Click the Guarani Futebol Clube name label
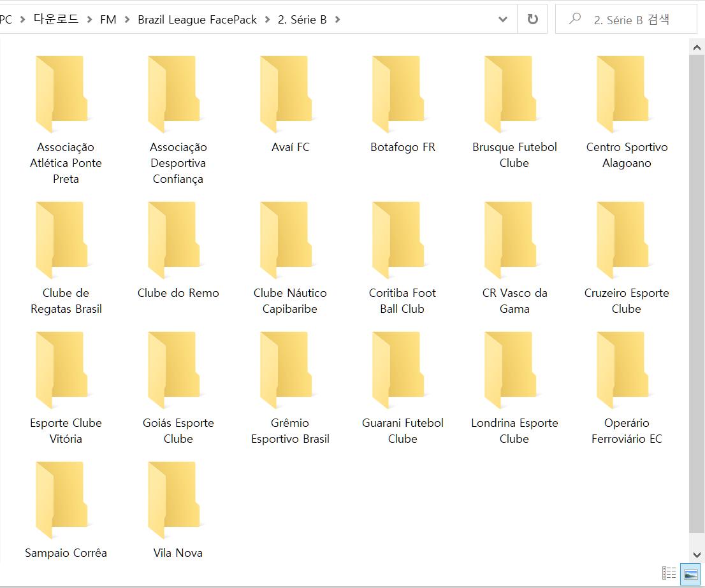The width and height of the screenshot is (705, 588). tap(403, 431)
